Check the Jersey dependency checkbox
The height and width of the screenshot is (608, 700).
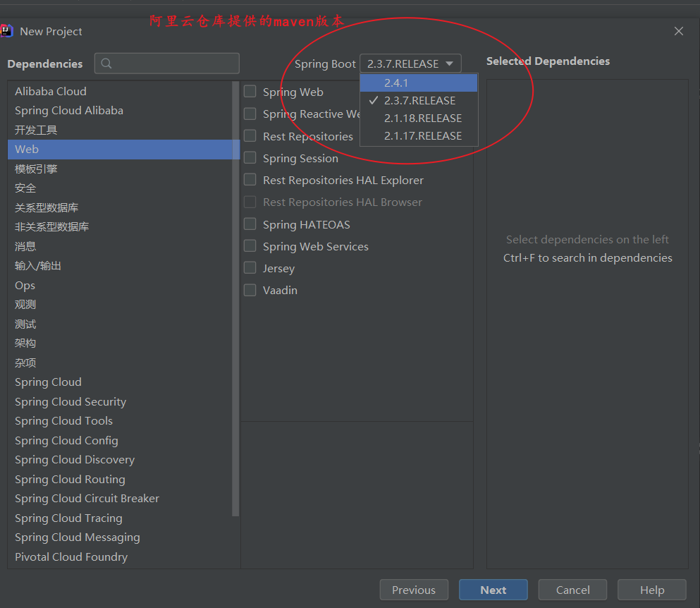click(250, 268)
